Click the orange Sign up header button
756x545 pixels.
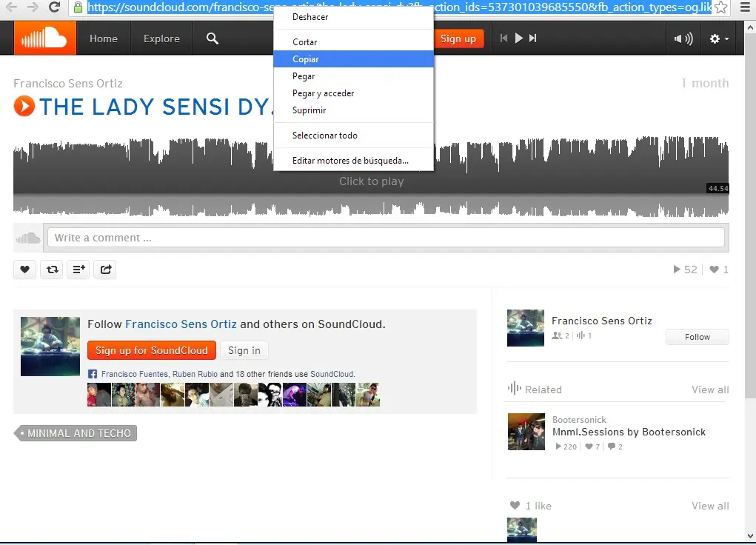[458, 39]
